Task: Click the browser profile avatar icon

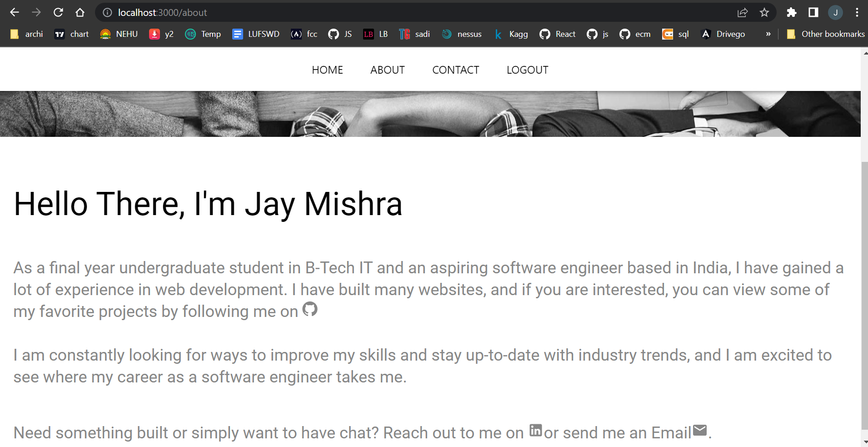Action: 836,12
